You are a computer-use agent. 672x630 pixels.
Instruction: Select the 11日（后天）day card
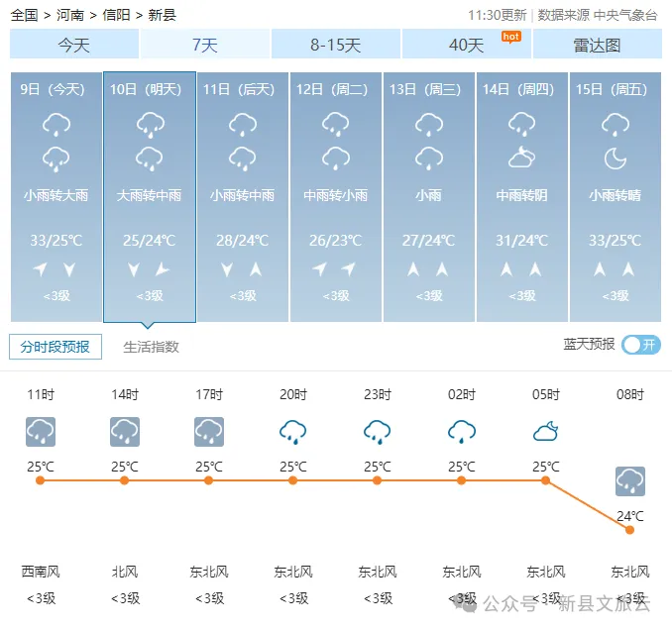click(243, 196)
